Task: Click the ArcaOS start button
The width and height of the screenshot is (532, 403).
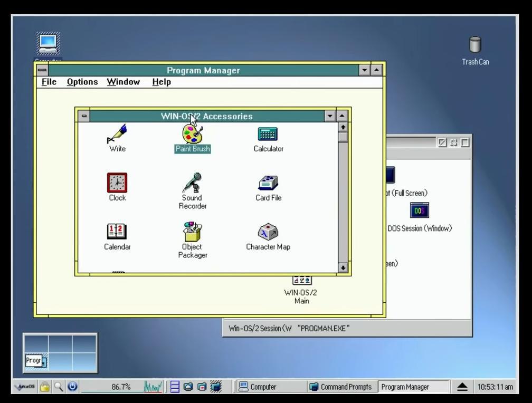Action: click(25, 386)
